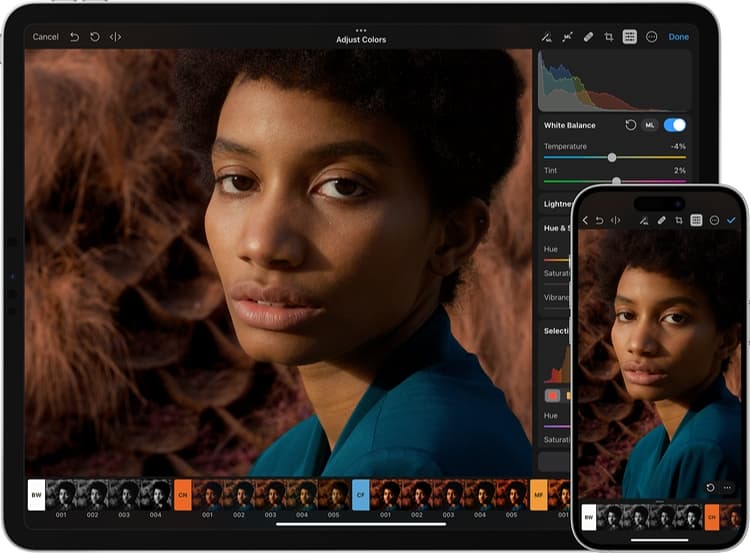
Task: Open the more options ellipsis on iPad
Action: [x=651, y=37]
